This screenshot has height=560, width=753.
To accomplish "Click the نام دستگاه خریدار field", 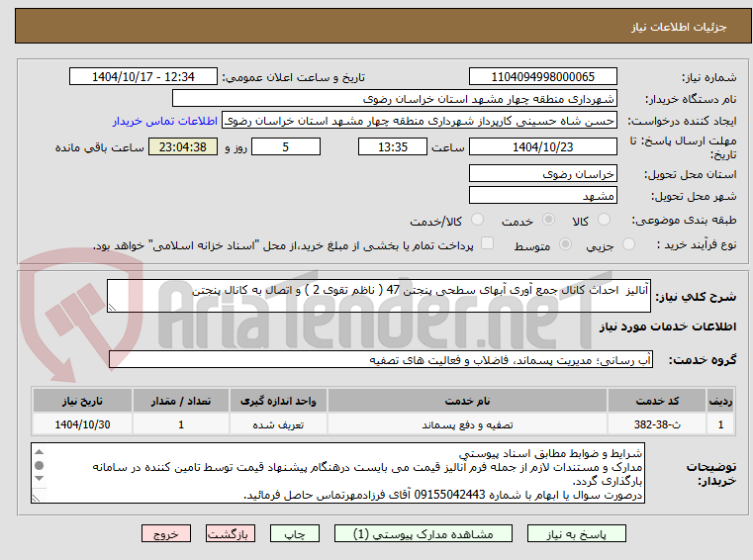I will (x=394, y=99).
